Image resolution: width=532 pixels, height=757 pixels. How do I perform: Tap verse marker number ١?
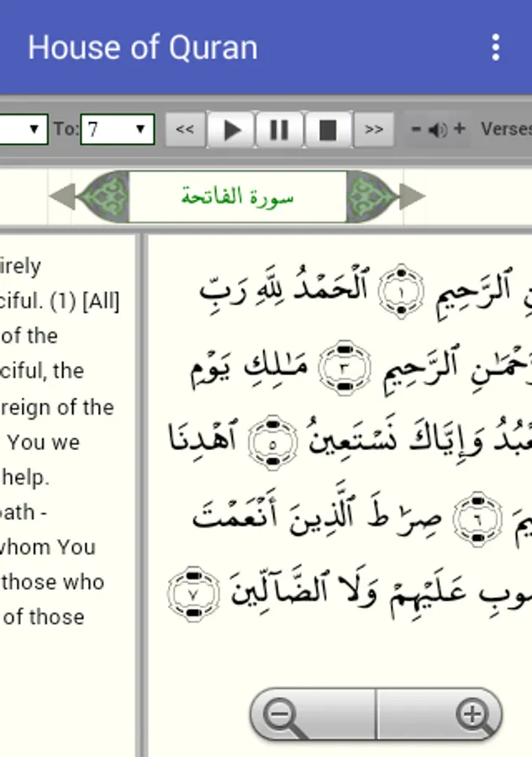(401, 292)
